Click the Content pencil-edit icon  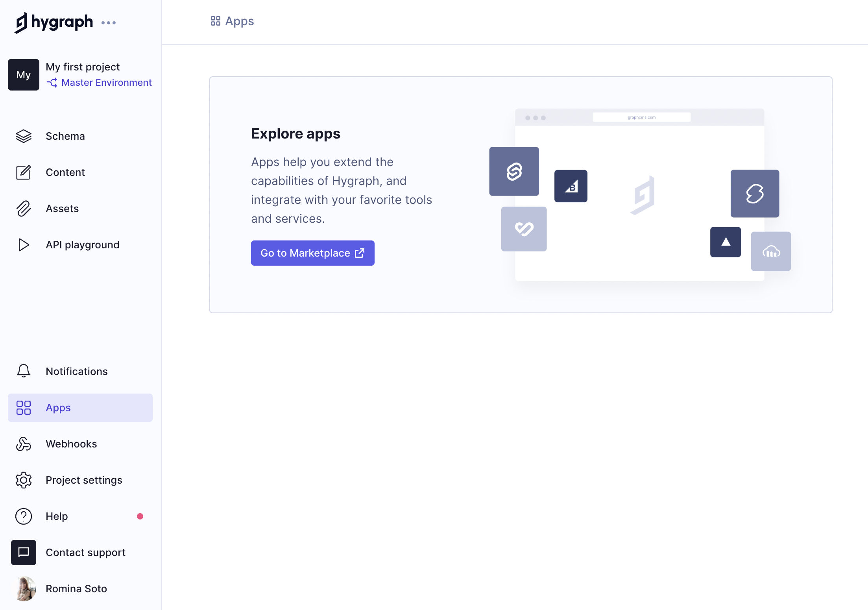pyautogui.click(x=24, y=172)
